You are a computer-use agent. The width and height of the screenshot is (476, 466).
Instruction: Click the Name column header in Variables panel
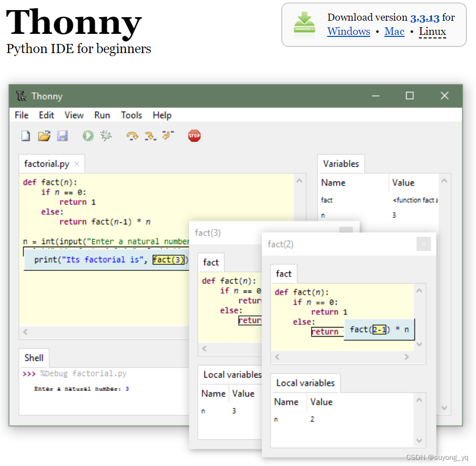point(354,183)
